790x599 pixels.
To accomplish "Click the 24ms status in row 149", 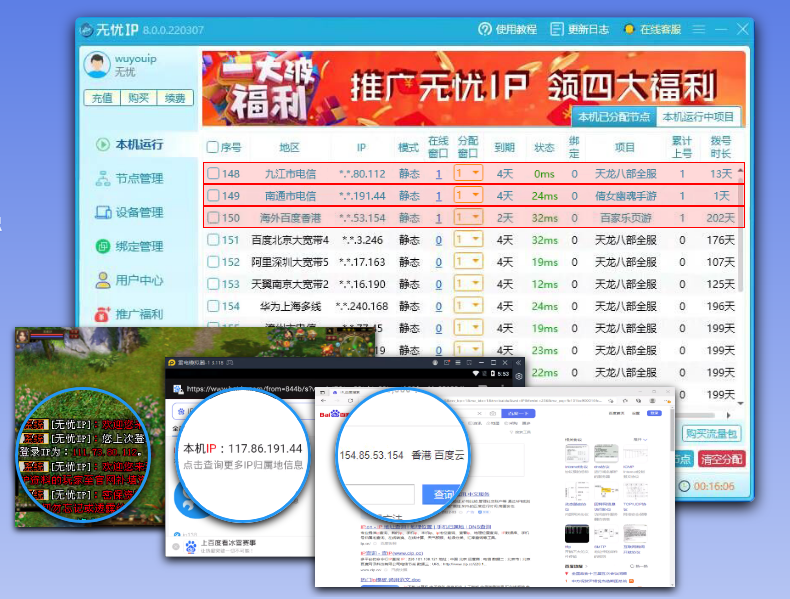I will [545, 196].
